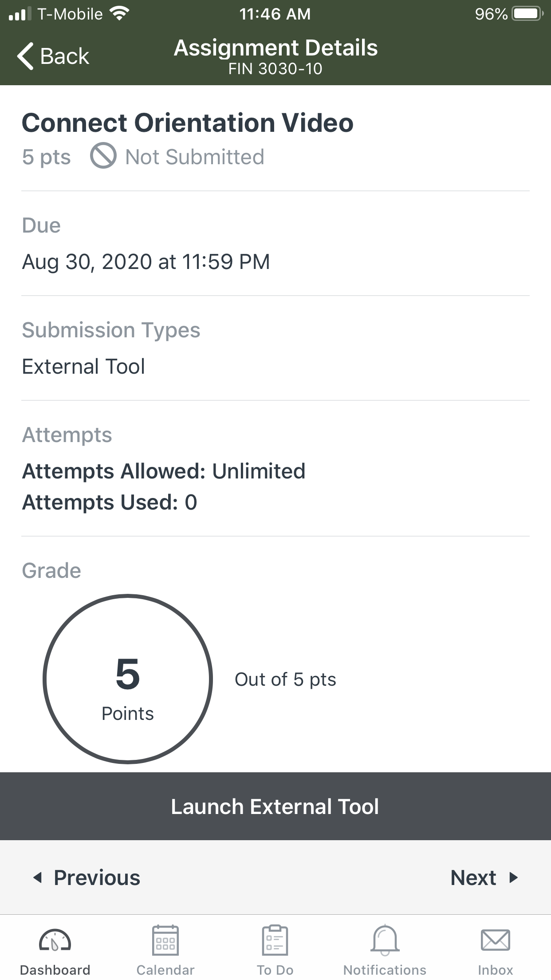Open the To Do checklist icon
551x980 pixels.
(275, 940)
